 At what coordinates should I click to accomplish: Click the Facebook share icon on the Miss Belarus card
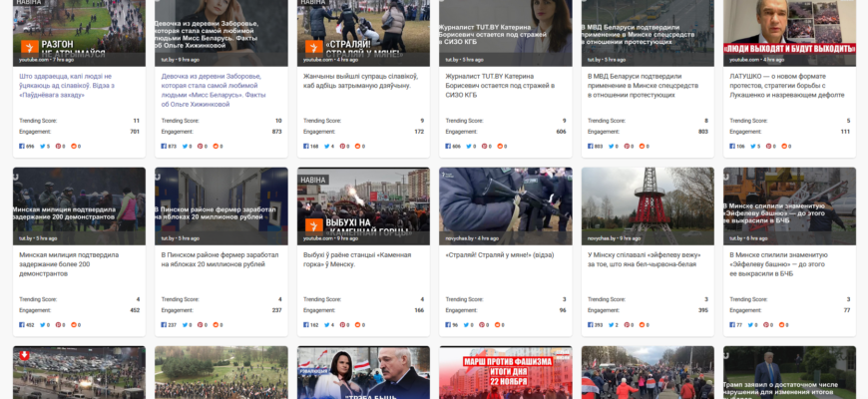tap(165, 146)
